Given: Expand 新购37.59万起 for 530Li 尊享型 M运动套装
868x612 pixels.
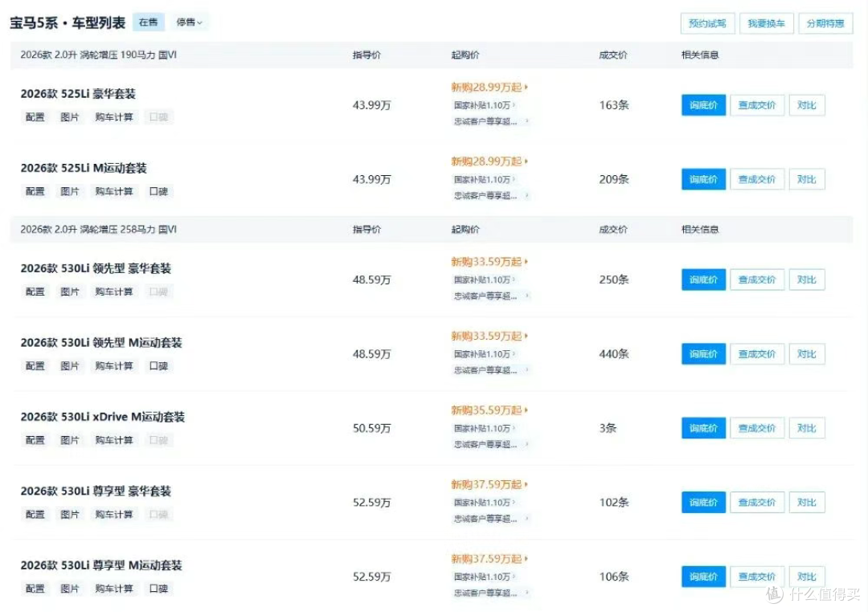Looking at the screenshot, I should (x=489, y=558).
